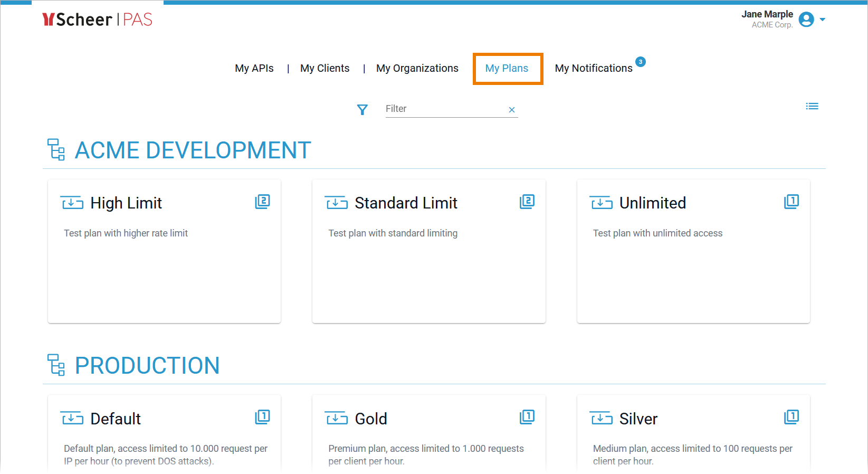Open My Notifications
The image size is (868, 474).
(x=593, y=68)
